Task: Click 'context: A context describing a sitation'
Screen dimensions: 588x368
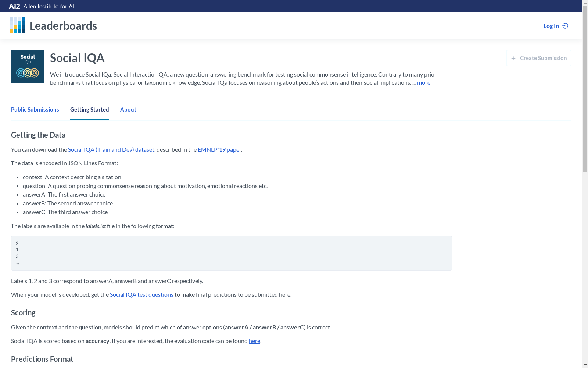Action: point(72,177)
